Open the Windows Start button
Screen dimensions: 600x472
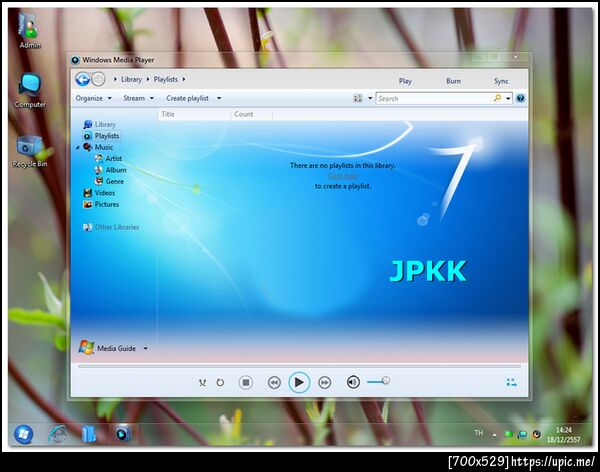(23, 434)
